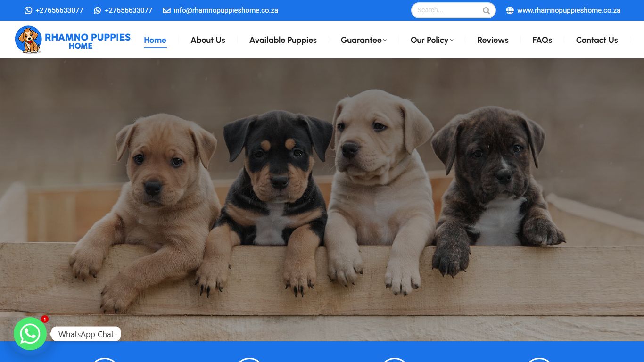Click the WhatsApp icon beside second phone number
Viewport: 644px width, 362px height.
(97, 10)
